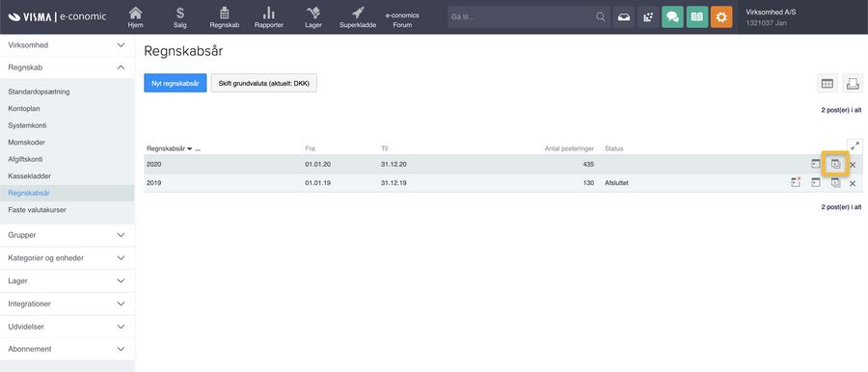
Task: Delete the 2019 fiscal year row
Action: click(x=853, y=183)
